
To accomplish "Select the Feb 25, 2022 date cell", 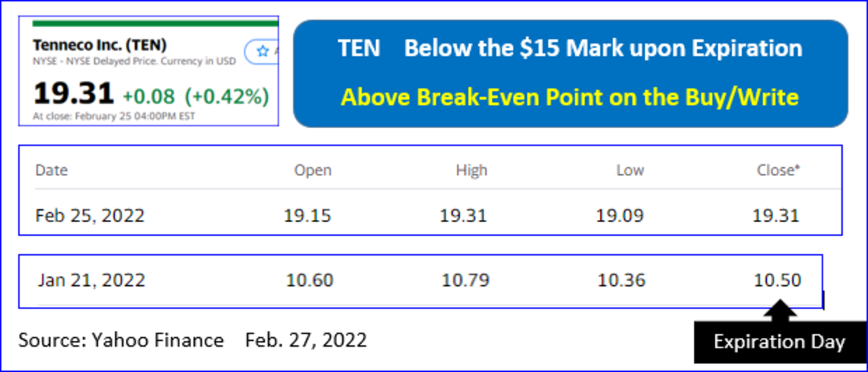I will pos(90,216).
